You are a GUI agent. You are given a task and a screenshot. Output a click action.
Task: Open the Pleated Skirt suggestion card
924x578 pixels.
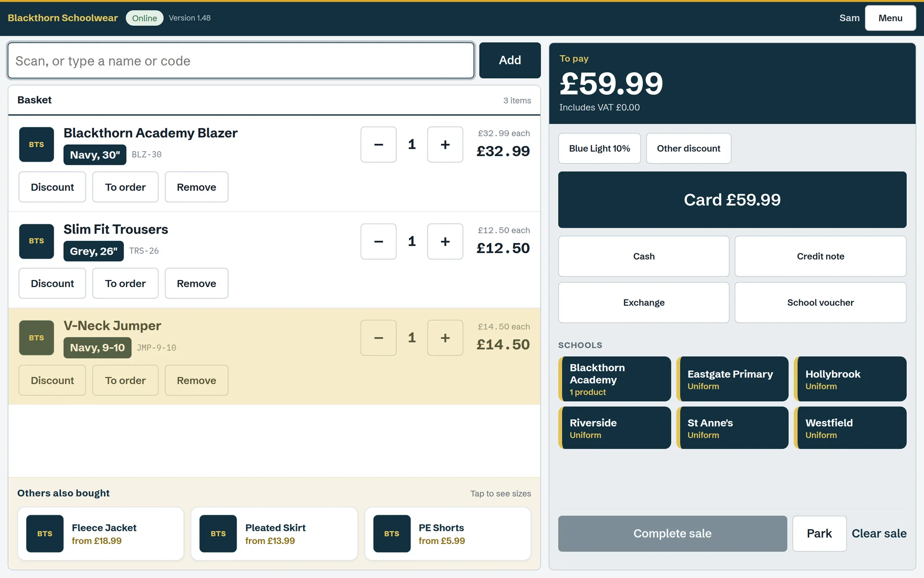click(274, 534)
